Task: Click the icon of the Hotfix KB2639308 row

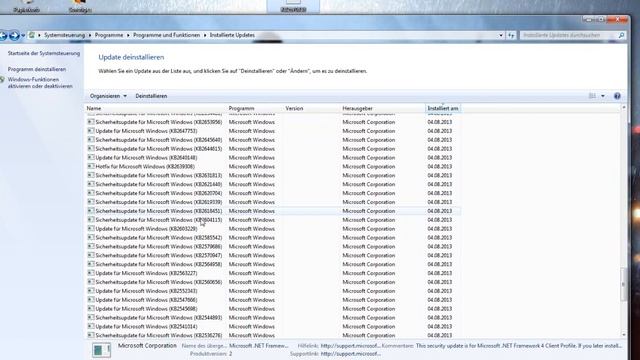Action: coord(91,166)
